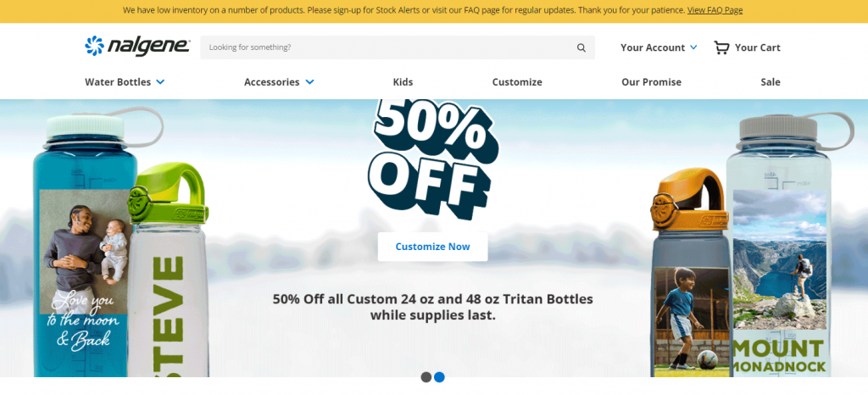Expand the Accessories menu chevron
Viewport: 868px width, 395px height.
pos(309,82)
